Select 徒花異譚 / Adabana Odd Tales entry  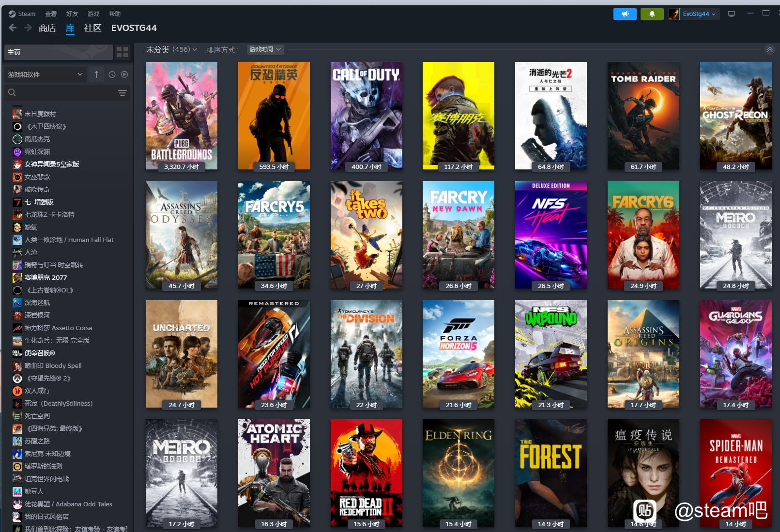pos(68,504)
